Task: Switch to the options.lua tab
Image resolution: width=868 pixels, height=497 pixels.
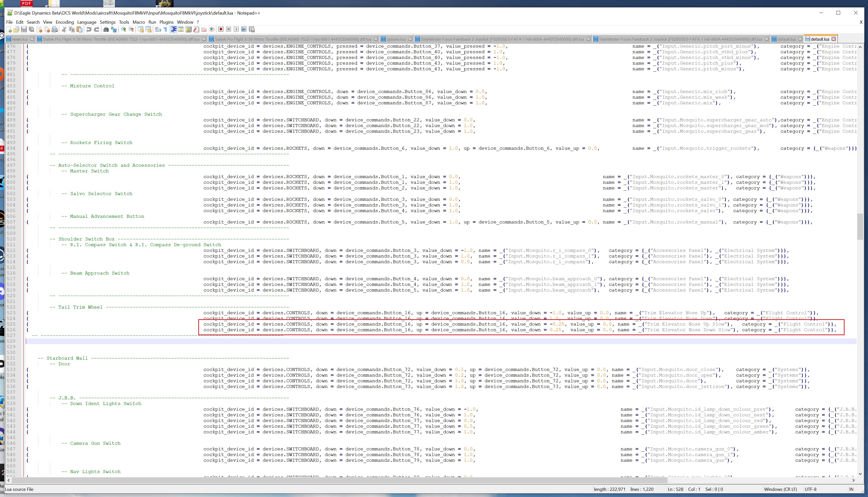Action: pyautogui.click(x=396, y=39)
